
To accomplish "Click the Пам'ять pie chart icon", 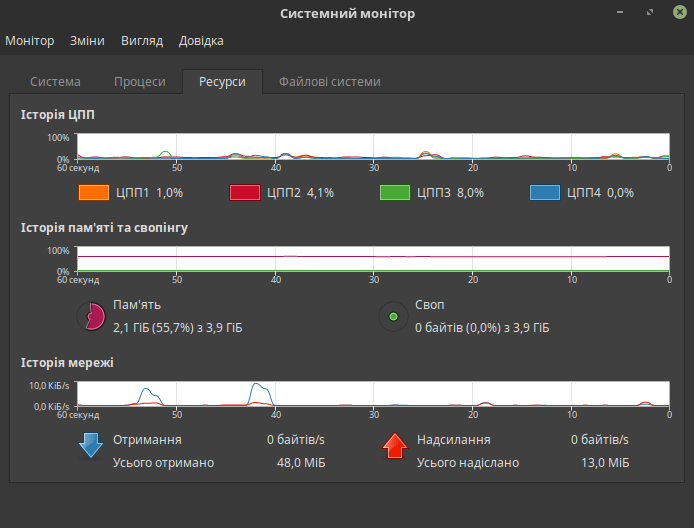I will pyautogui.click(x=91, y=317).
